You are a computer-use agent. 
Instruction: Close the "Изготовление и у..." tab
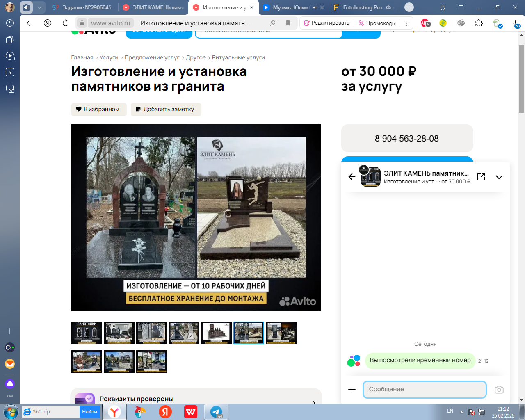[251, 7]
